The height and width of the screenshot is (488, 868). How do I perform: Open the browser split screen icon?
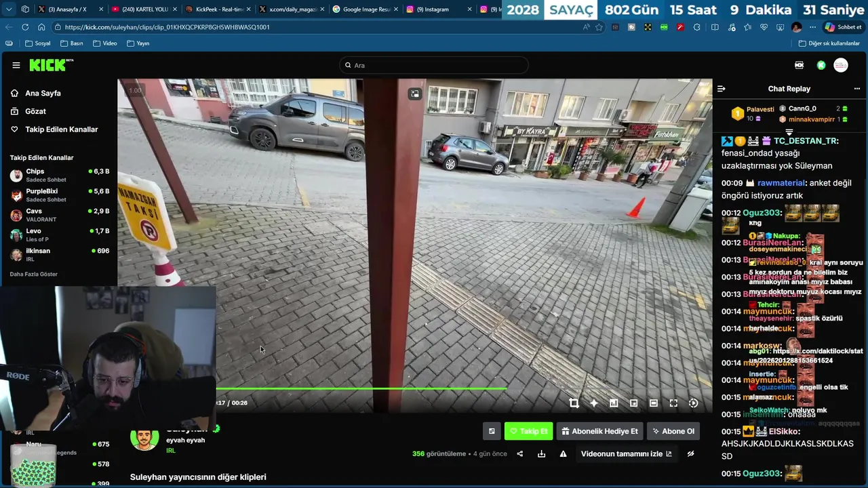715,27
